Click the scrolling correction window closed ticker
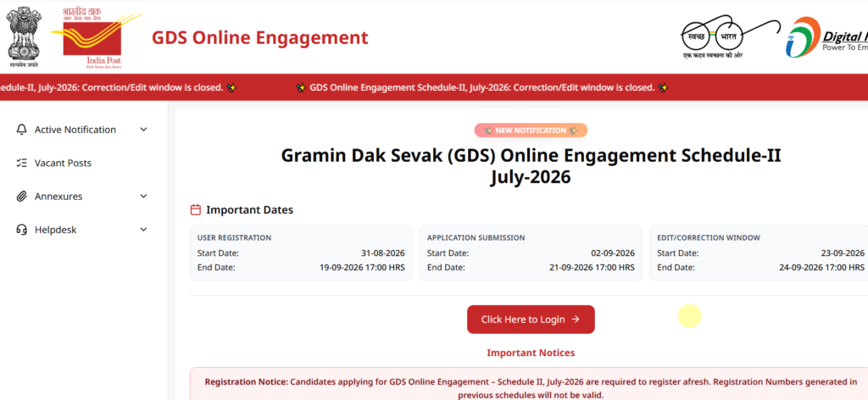The height and width of the screenshot is (400, 868). click(481, 87)
